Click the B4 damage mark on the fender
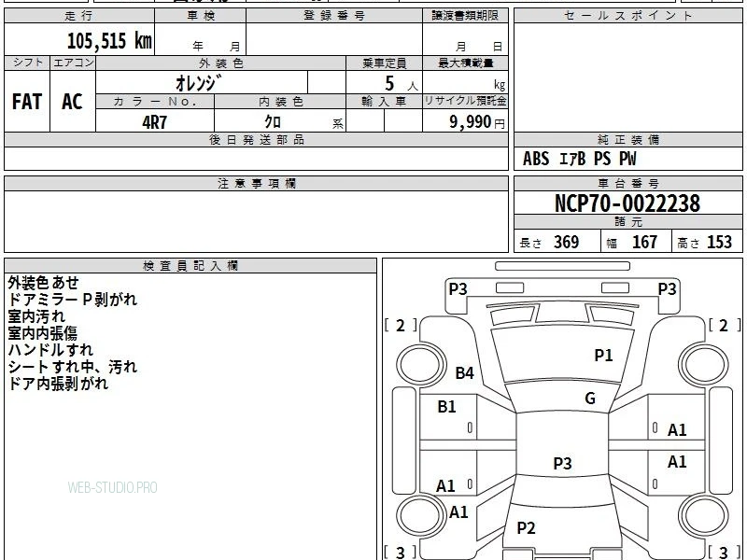 click(x=464, y=372)
